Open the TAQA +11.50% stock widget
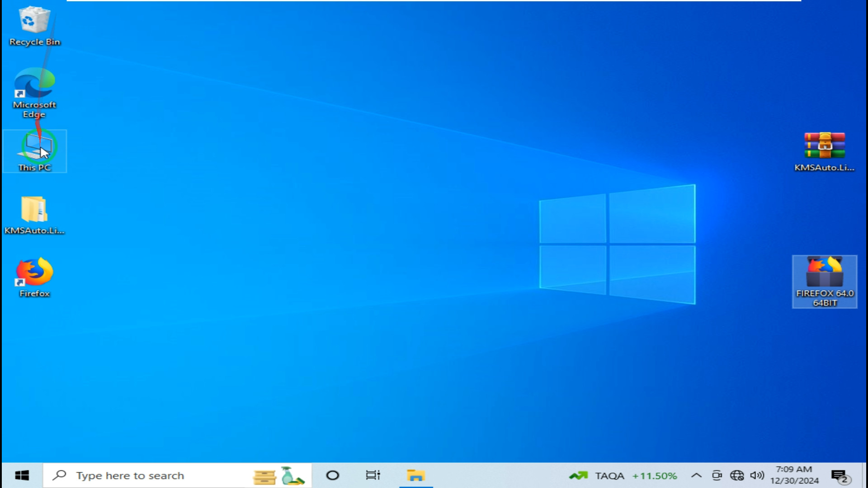Screen dimensions: 868x488 point(623,476)
